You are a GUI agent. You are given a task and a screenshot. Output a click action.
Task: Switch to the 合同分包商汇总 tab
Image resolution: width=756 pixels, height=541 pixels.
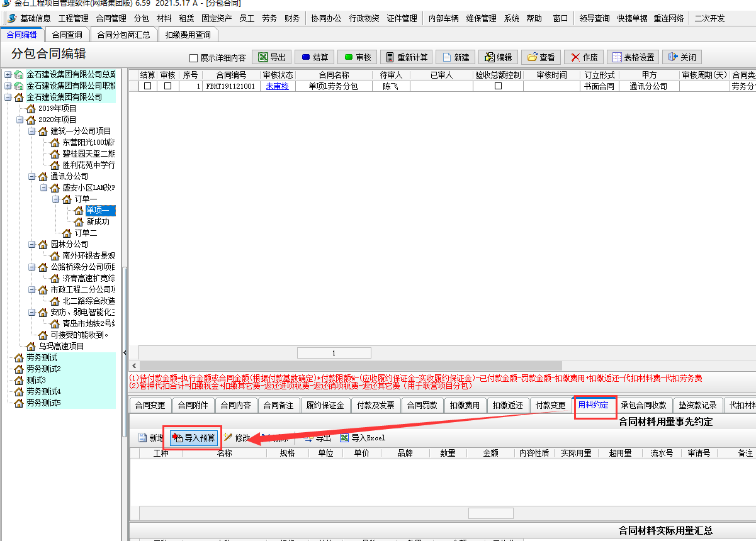(124, 35)
